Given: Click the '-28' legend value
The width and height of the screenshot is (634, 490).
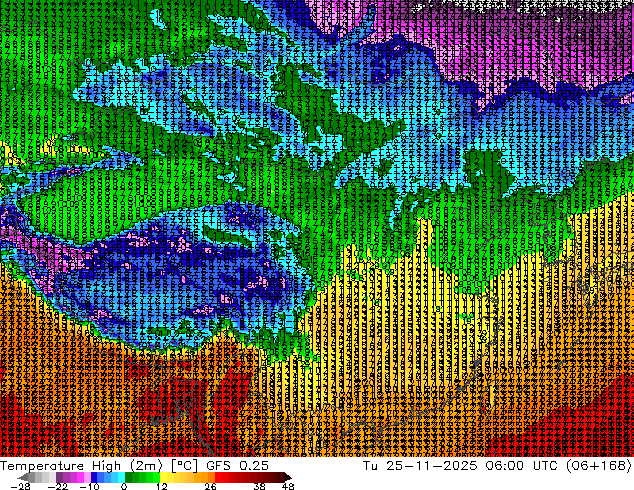Looking at the screenshot, I should point(20,486).
